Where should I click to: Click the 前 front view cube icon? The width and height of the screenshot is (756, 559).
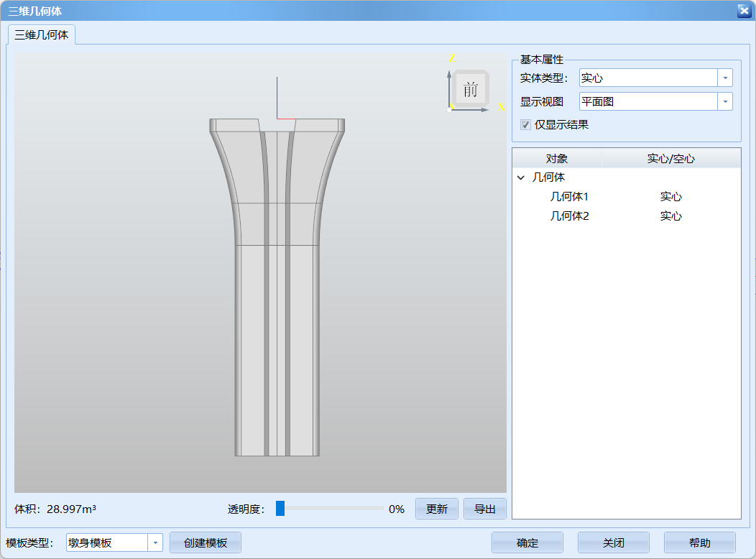(470, 88)
